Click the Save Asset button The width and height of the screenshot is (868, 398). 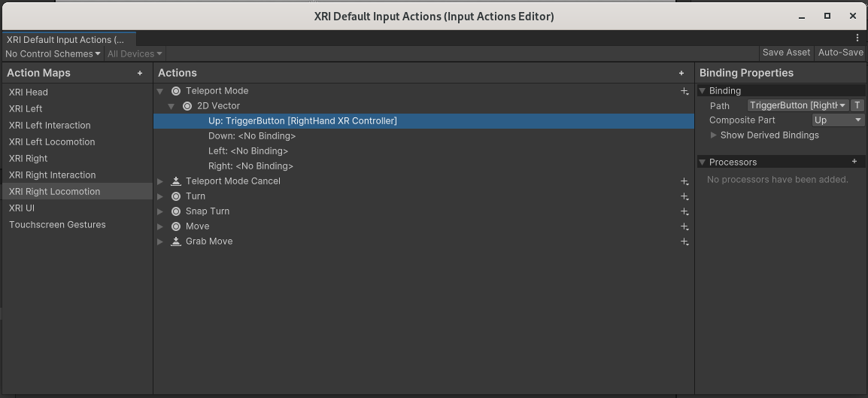(786, 53)
